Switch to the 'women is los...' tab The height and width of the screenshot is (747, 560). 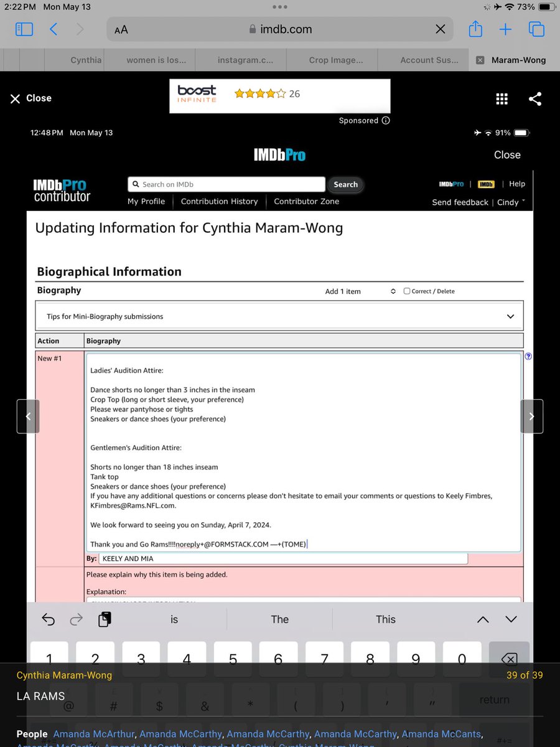coord(156,60)
